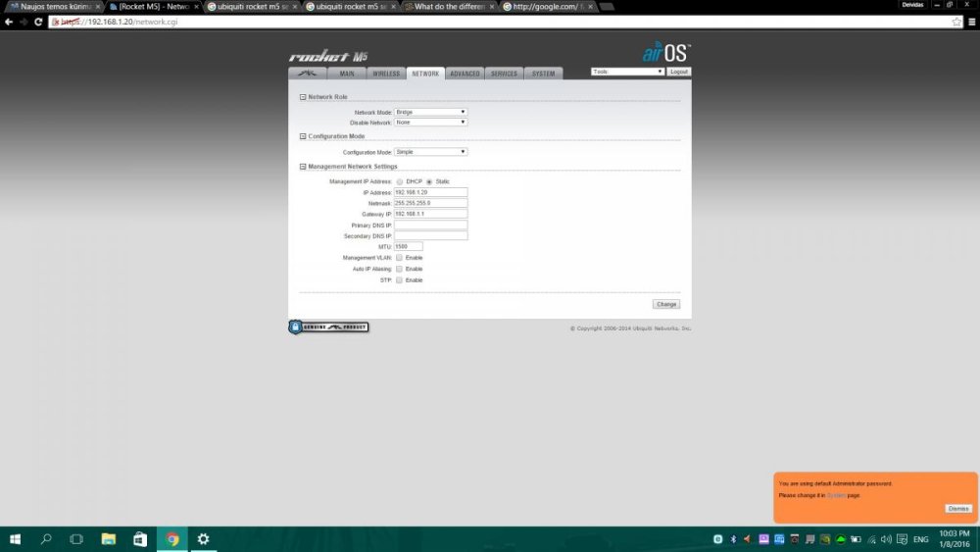
Task: Open the Configuration Mode dropdown
Action: 430,152
